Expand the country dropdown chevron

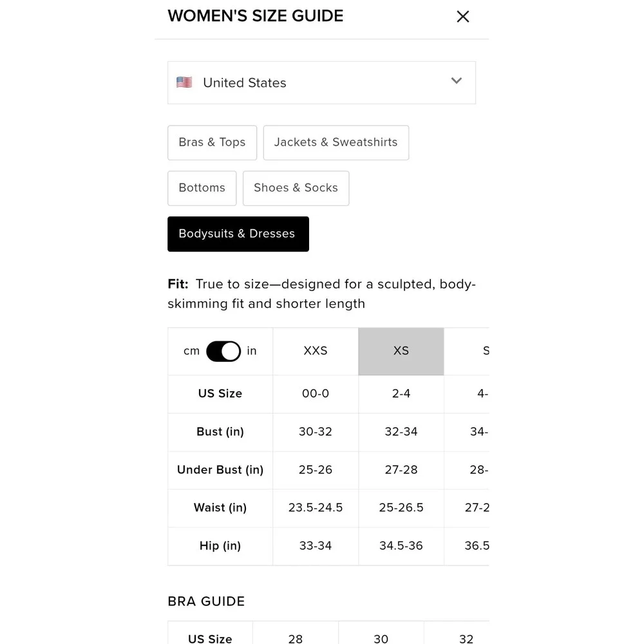point(457,80)
